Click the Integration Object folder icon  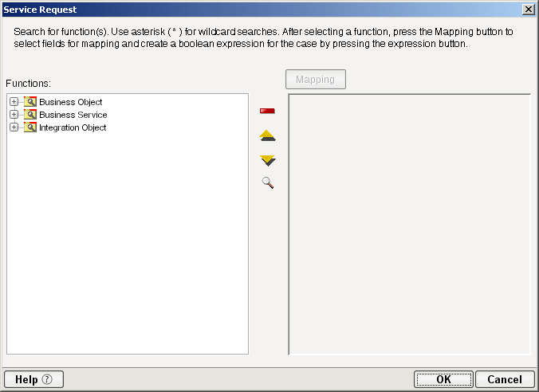[x=30, y=127]
